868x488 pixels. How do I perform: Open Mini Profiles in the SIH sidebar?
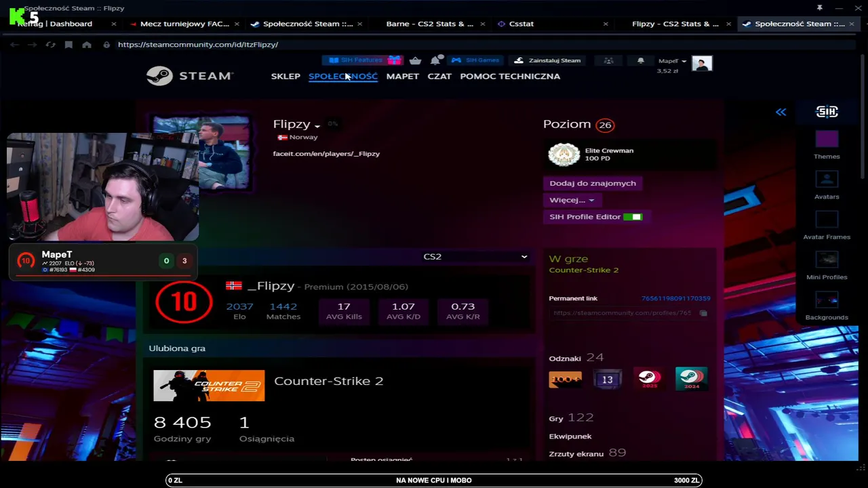[827, 266]
